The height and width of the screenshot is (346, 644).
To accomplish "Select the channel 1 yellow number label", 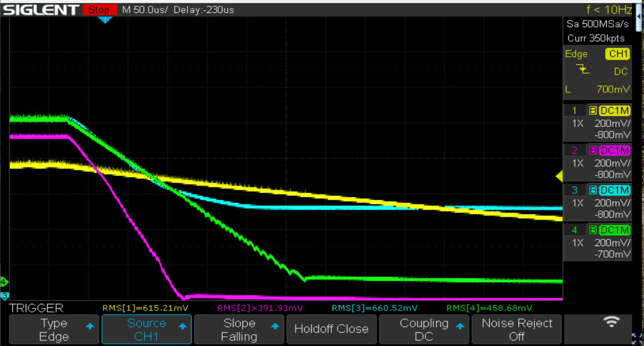I will click(575, 111).
